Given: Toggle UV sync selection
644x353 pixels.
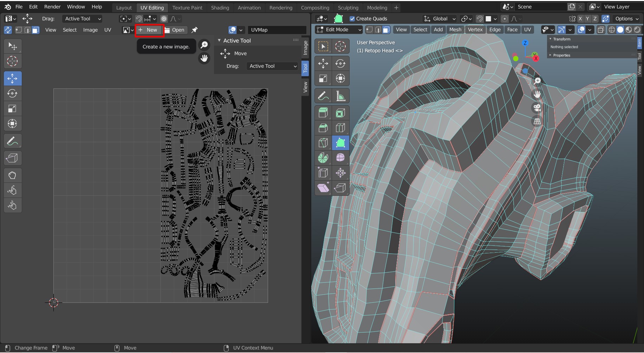Looking at the screenshot, I should [x=7, y=30].
